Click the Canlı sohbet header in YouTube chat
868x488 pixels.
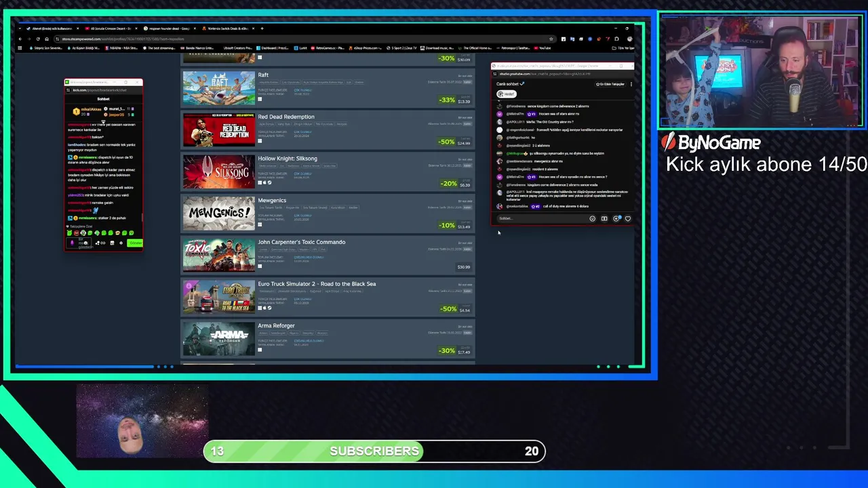(511, 84)
